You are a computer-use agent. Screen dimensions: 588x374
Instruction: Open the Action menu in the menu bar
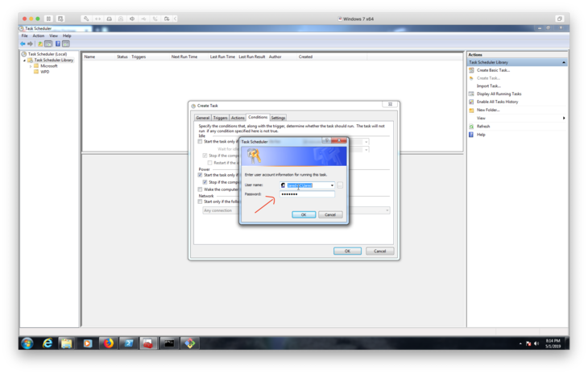point(38,35)
